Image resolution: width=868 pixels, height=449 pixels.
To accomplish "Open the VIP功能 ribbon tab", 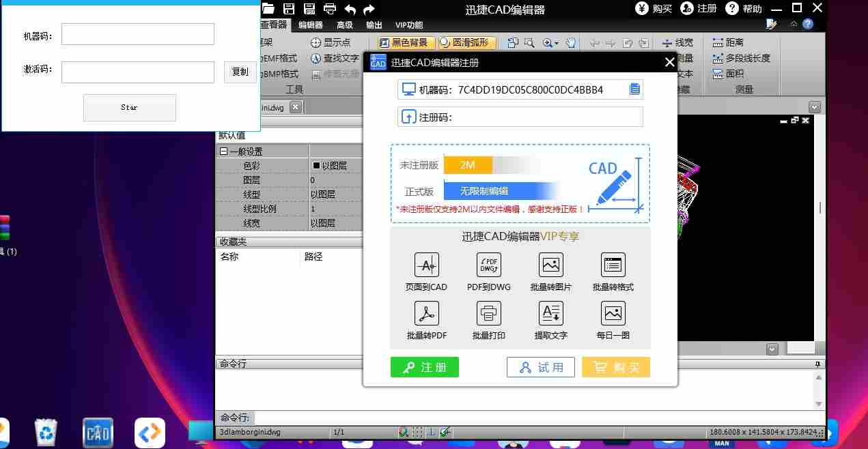I will click(409, 25).
